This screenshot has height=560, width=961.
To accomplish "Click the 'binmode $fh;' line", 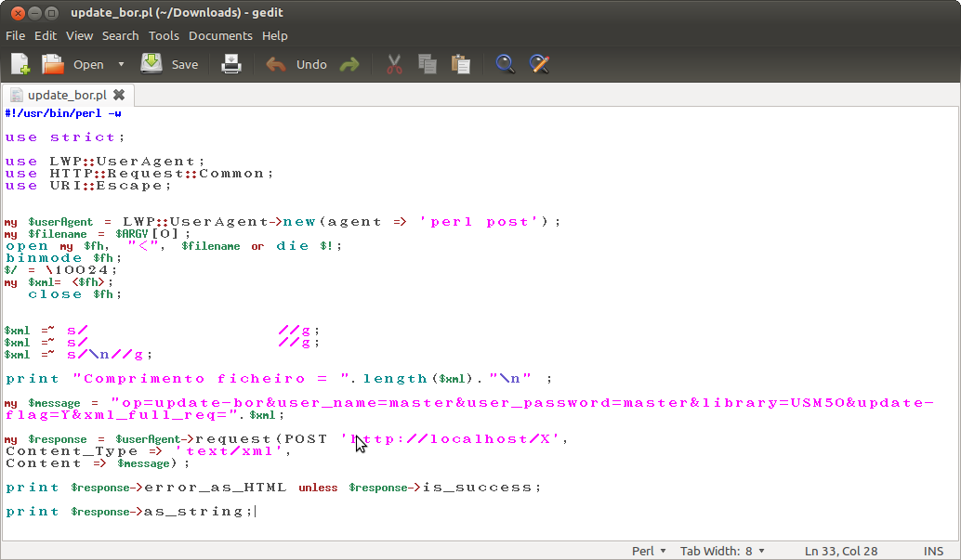I will click(x=64, y=258).
